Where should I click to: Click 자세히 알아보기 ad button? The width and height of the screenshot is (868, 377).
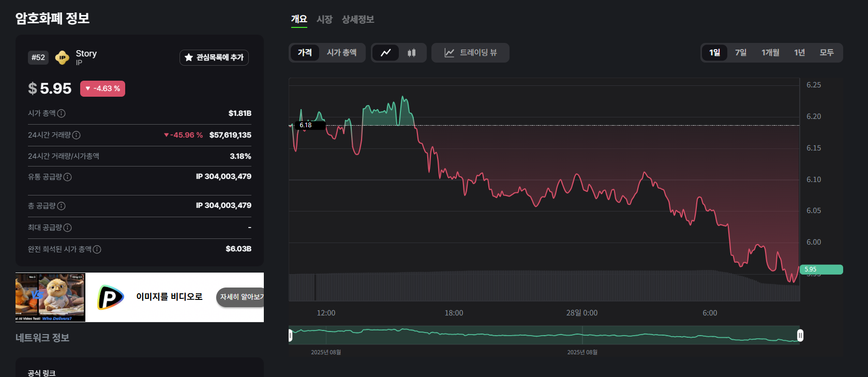coord(241,297)
